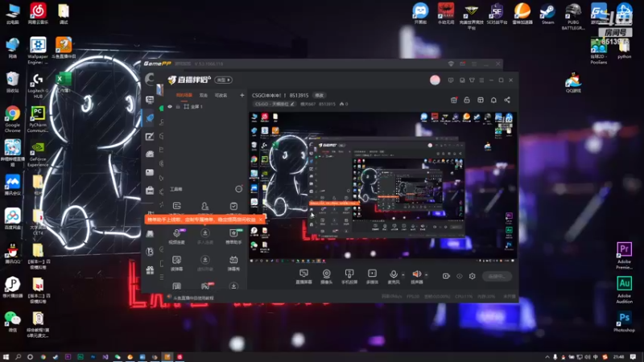644x362 pixels.
Task: Open the briefcase toolbox icon in GamePP sidebar
Action: 150,190
